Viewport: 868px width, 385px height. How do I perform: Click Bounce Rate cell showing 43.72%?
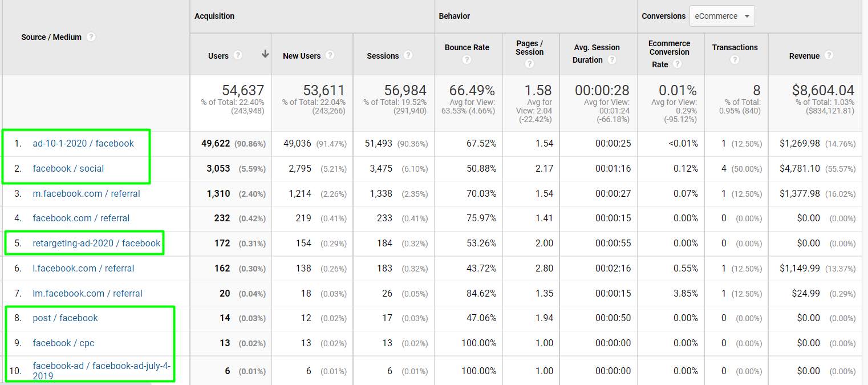pos(481,268)
